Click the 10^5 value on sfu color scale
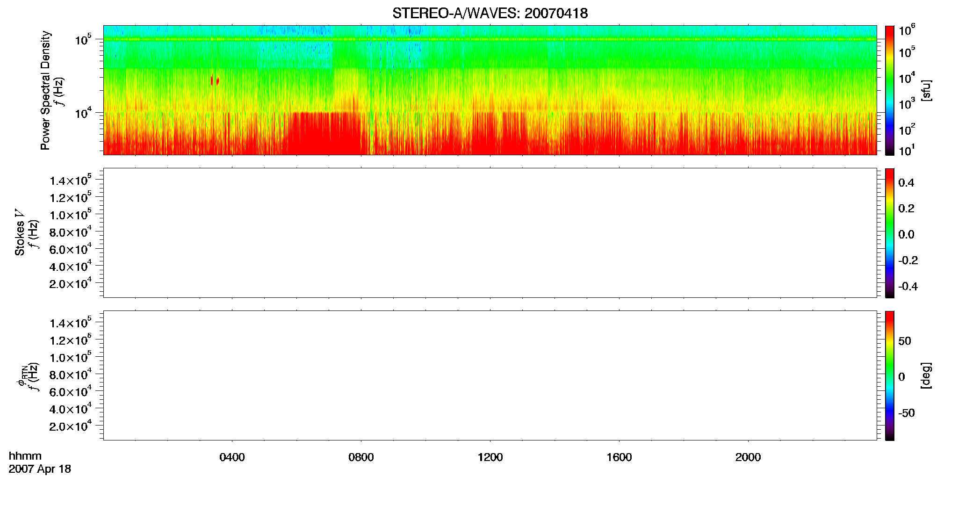This screenshot has width=980, height=505. pyautogui.click(x=907, y=52)
